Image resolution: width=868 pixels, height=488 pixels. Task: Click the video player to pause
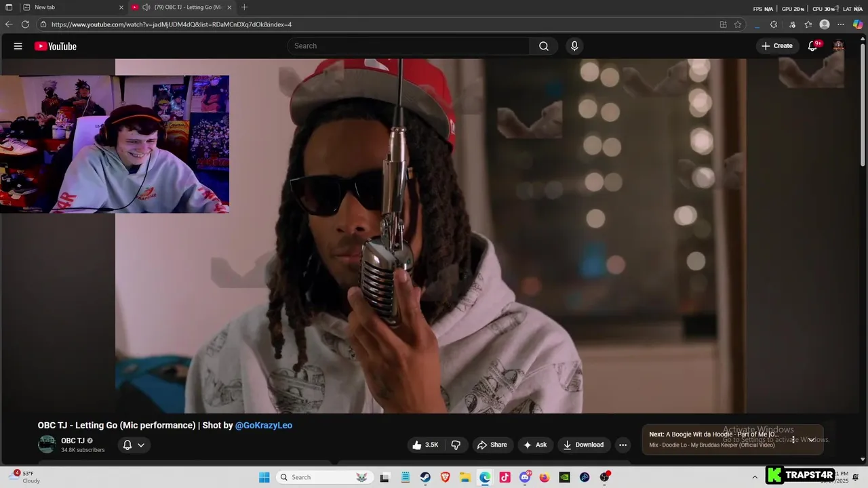pyautogui.click(x=431, y=236)
